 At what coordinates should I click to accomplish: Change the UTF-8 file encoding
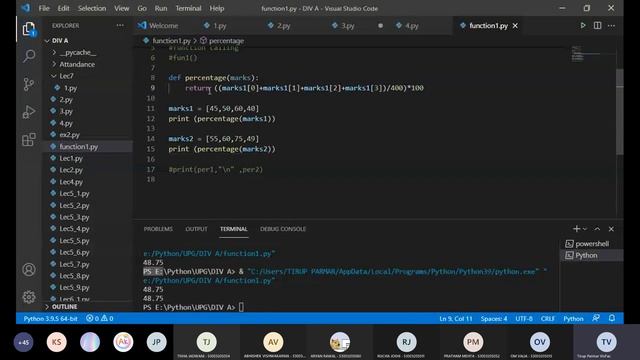[x=524, y=318]
